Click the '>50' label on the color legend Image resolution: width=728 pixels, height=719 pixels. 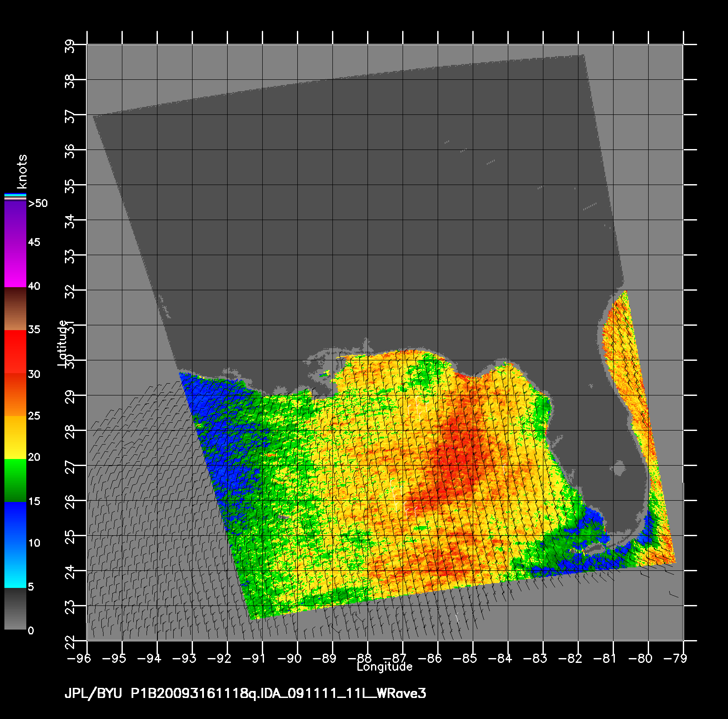pos(38,203)
